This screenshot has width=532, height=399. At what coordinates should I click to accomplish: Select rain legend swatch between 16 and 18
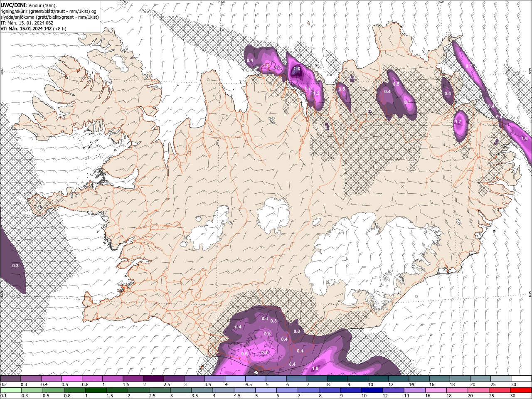(436, 390)
